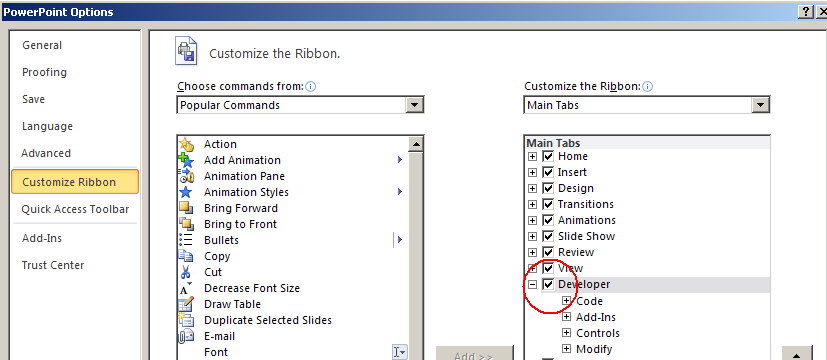
Task: Open the Main Tabs dropdown
Action: coord(760,105)
